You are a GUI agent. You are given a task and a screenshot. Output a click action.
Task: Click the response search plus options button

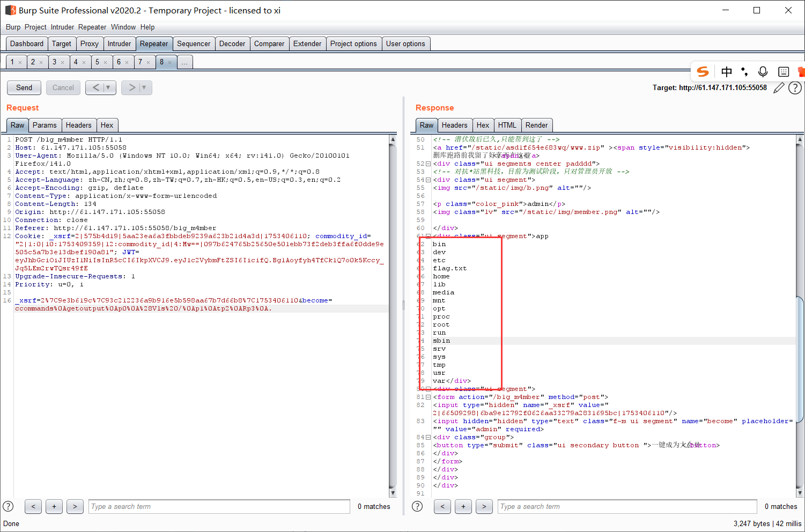(463, 506)
